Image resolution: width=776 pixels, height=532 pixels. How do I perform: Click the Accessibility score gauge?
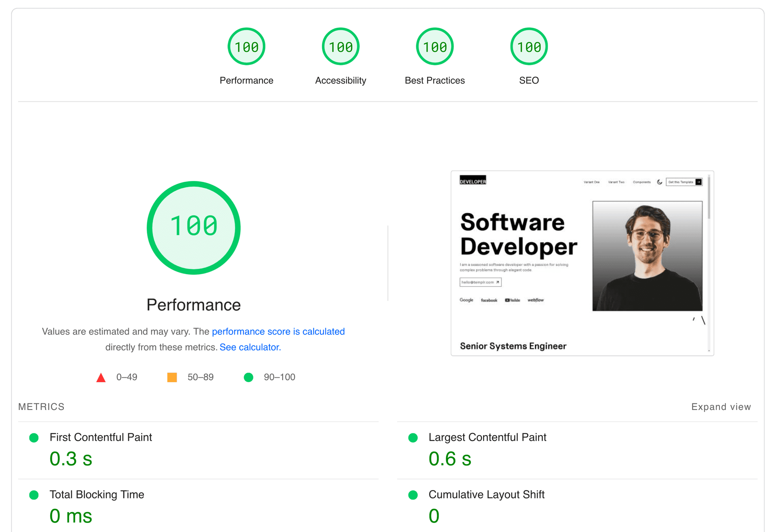point(340,46)
